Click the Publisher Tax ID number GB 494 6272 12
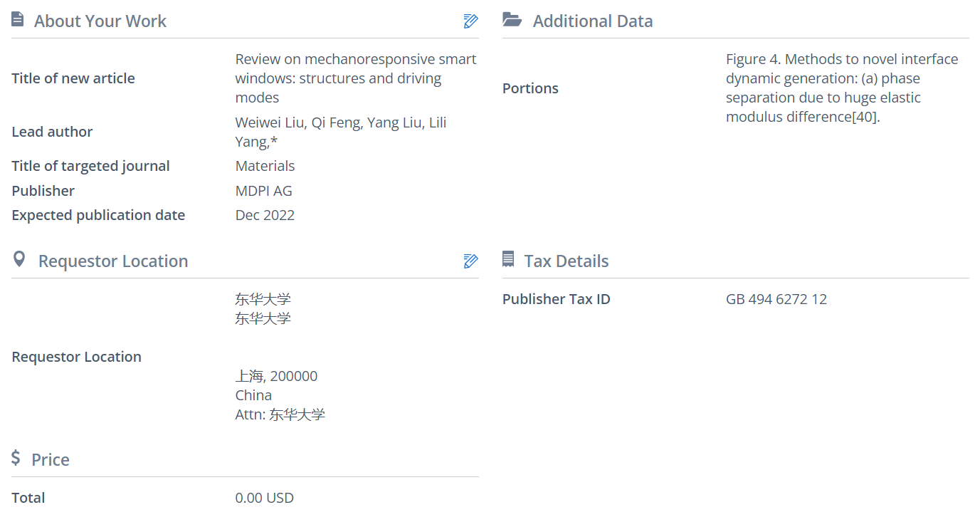 point(776,299)
